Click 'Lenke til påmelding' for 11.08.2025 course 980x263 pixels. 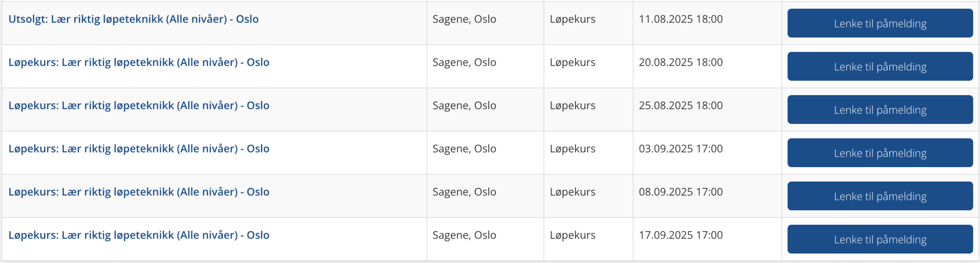tap(880, 23)
